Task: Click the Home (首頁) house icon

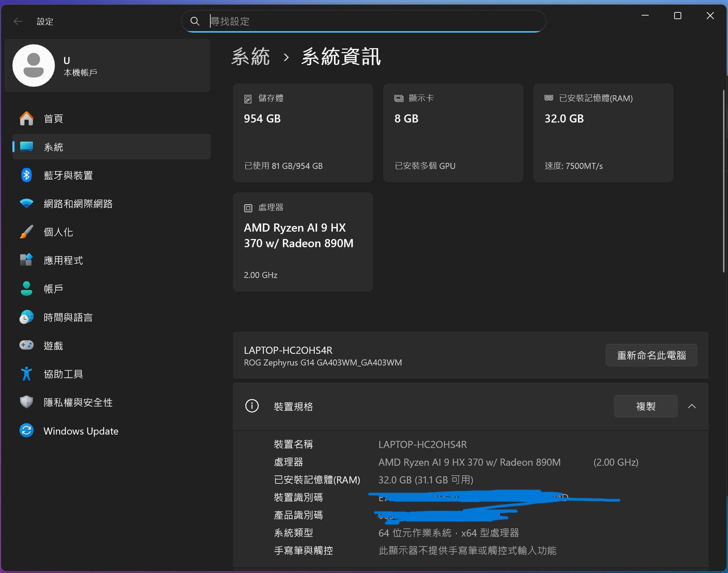Action: [x=27, y=119]
